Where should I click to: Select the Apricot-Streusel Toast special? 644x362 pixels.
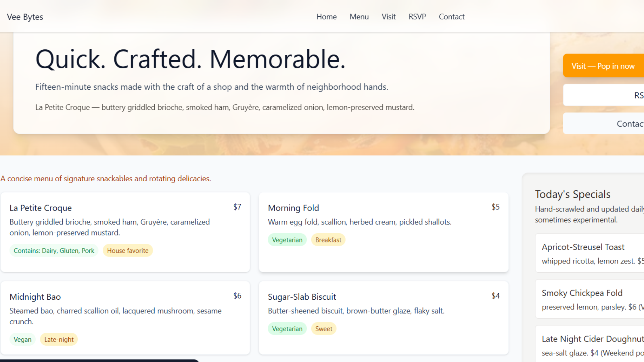coord(589,253)
